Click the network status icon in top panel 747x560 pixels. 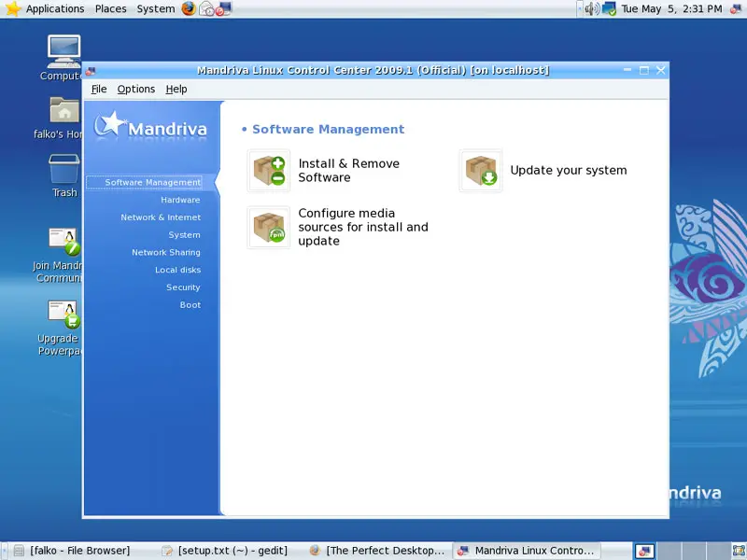[x=610, y=8]
